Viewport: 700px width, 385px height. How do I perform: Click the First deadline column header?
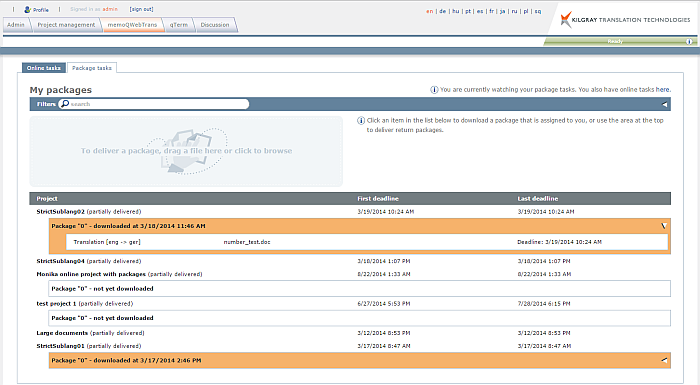(378, 199)
